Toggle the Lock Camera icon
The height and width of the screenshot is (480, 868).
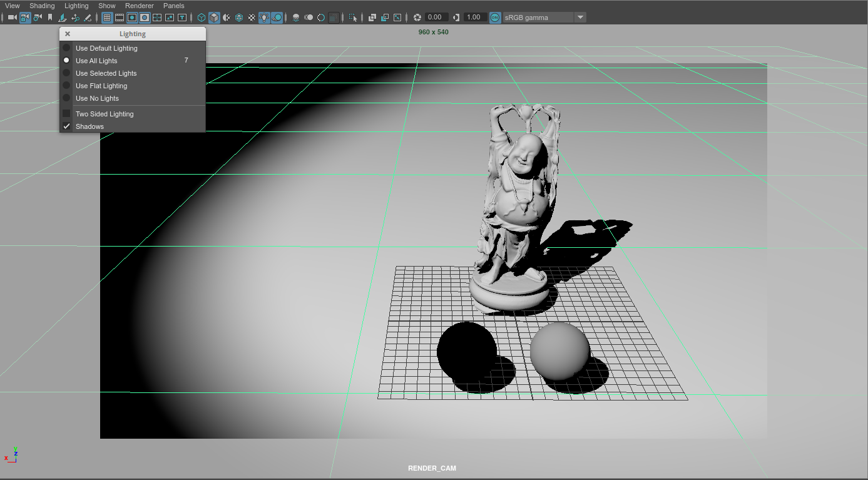pyautogui.click(x=25, y=18)
